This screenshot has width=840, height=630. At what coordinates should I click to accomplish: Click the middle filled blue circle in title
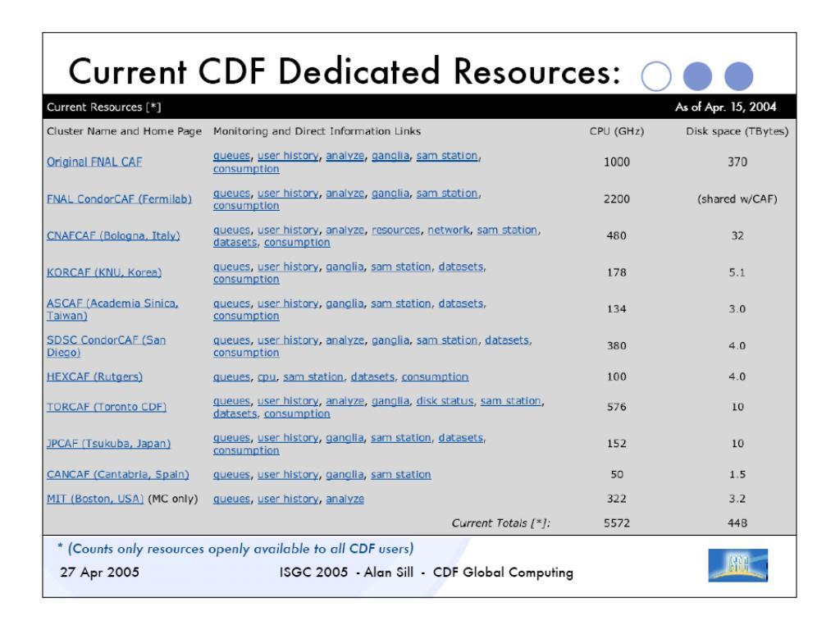click(697, 76)
